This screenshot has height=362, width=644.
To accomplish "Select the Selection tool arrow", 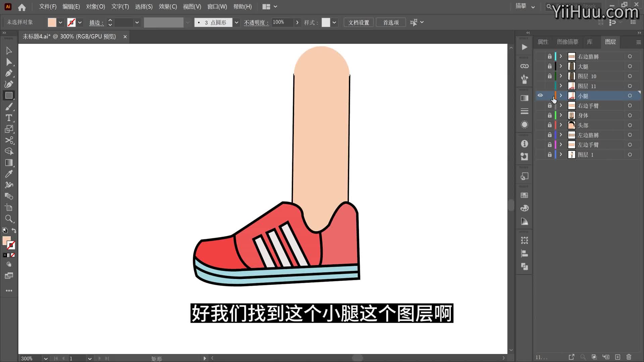I will point(9,51).
